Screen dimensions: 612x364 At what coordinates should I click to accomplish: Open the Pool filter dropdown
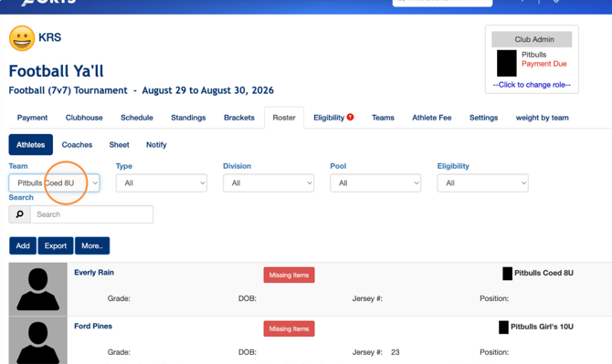point(375,182)
